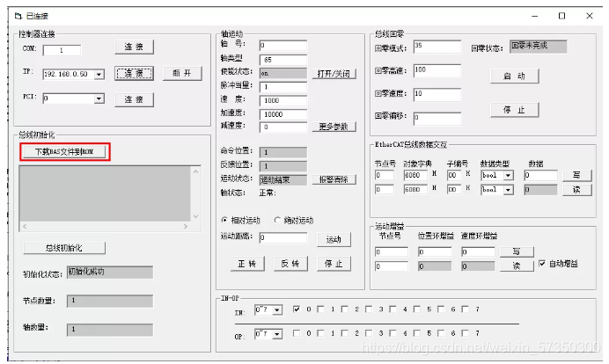Toggle IN checkbox 3
This screenshot has height=364, width=609.
pos(369,309)
